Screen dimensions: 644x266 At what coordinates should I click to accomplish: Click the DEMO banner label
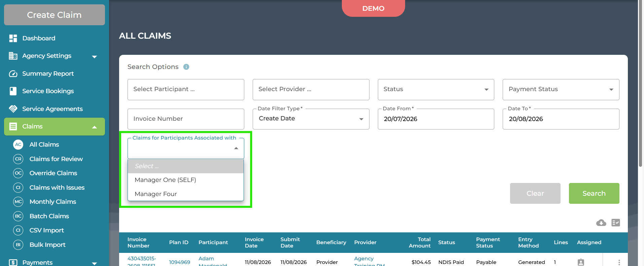(373, 8)
